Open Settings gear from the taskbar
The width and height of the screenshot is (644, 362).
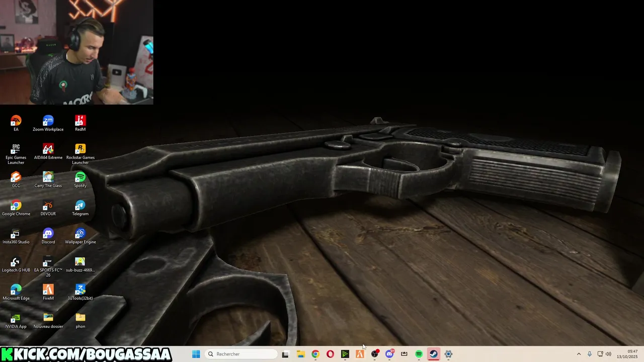click(448, 354)
